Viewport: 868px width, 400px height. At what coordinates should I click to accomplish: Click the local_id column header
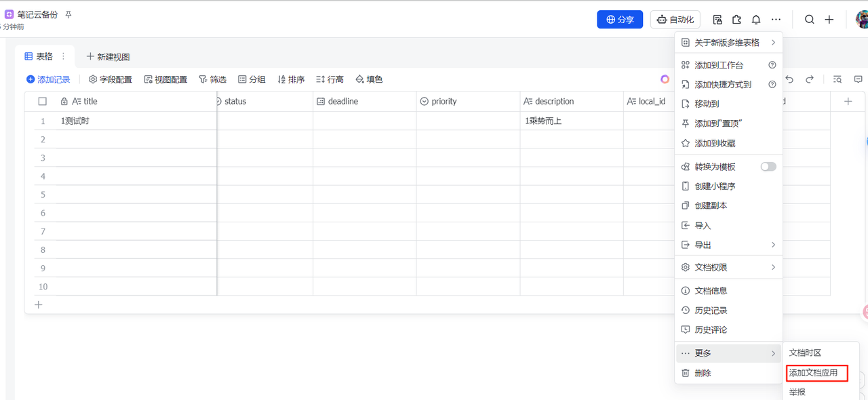click(649, 101)
